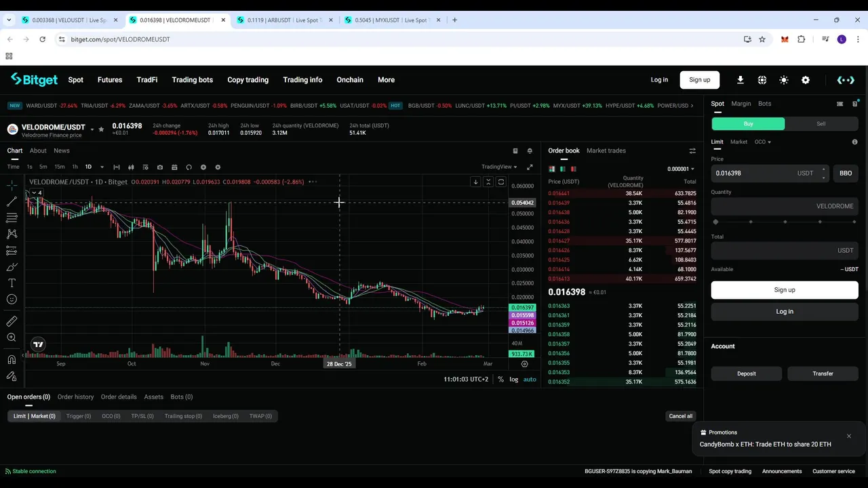
Task: Expand the time interval dropdown arrow
Action: (x=102, y=167)
